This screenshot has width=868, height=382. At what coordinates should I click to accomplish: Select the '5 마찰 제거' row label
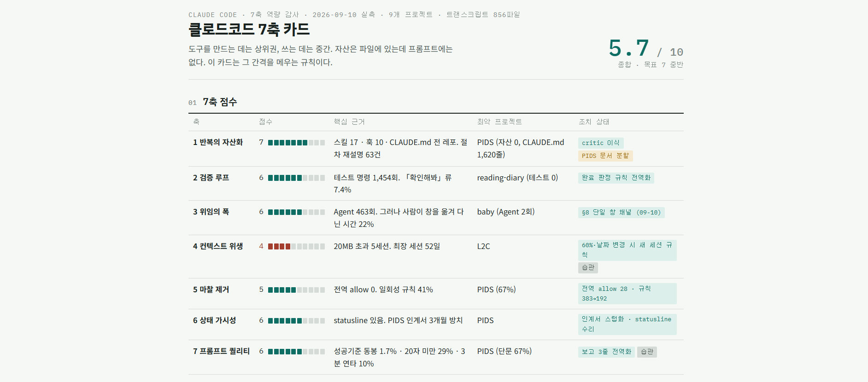(211, 290)
